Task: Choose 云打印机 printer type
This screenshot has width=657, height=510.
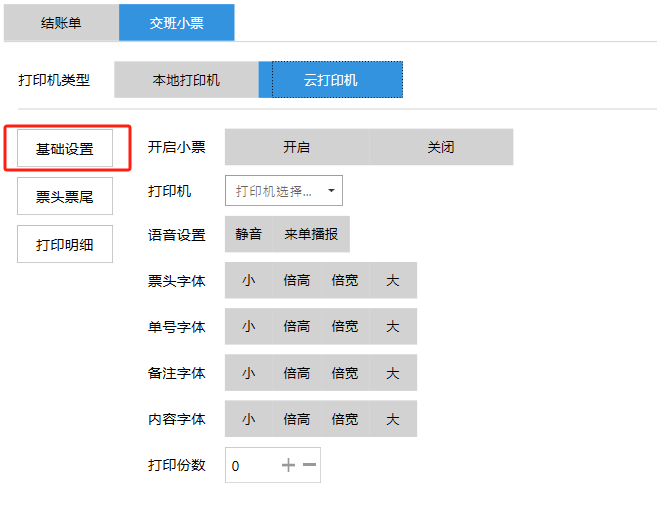Action: (x=330, y=80)
